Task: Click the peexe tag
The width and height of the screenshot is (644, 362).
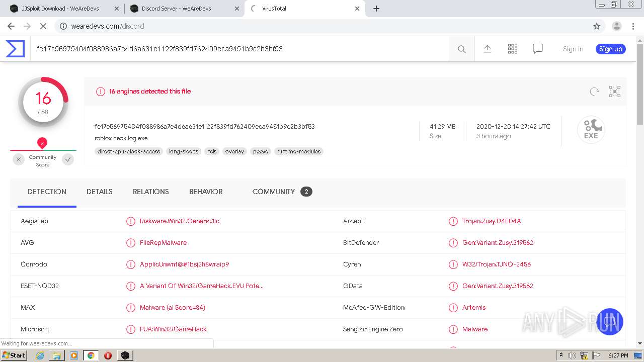Action: pos(261,151)
